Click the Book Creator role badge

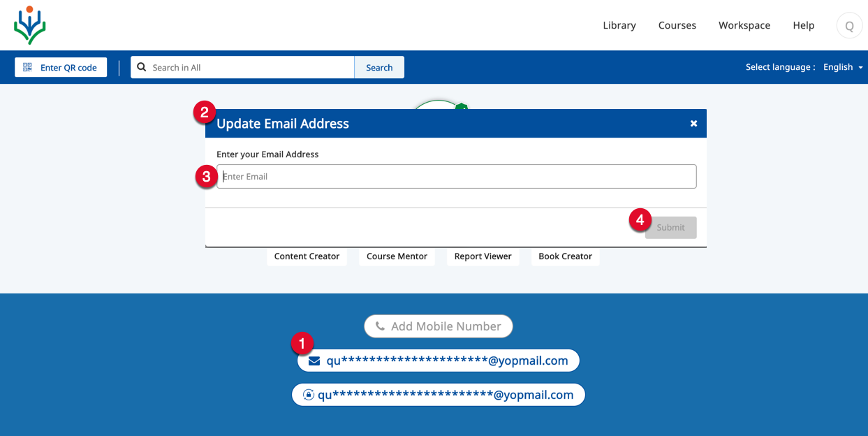pos(565,256)
